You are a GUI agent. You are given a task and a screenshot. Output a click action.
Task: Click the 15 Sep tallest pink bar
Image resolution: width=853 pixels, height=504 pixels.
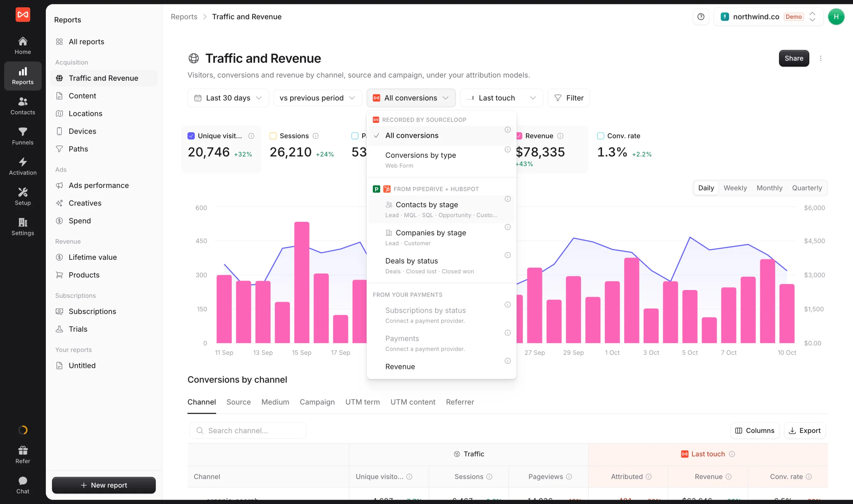tap(302, 283)
